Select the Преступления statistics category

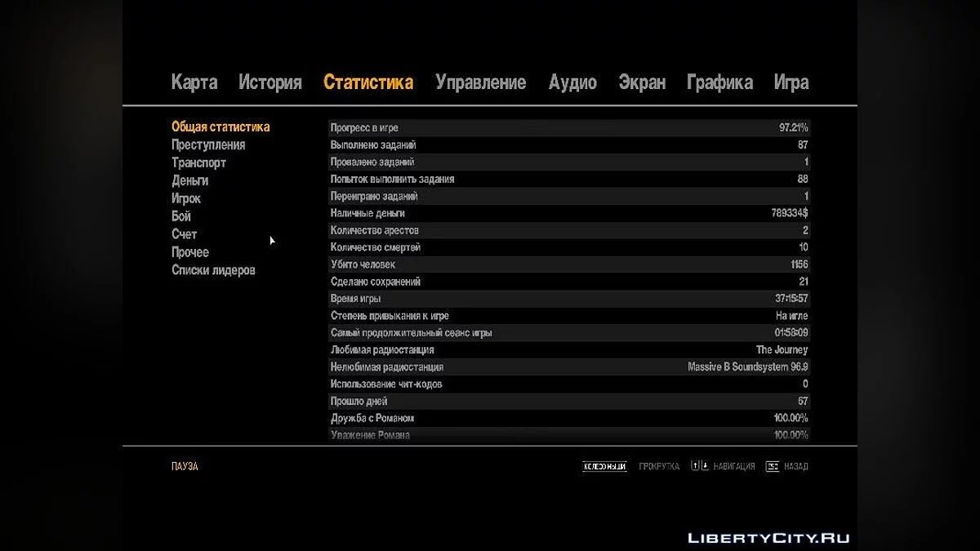click(208, 145)
